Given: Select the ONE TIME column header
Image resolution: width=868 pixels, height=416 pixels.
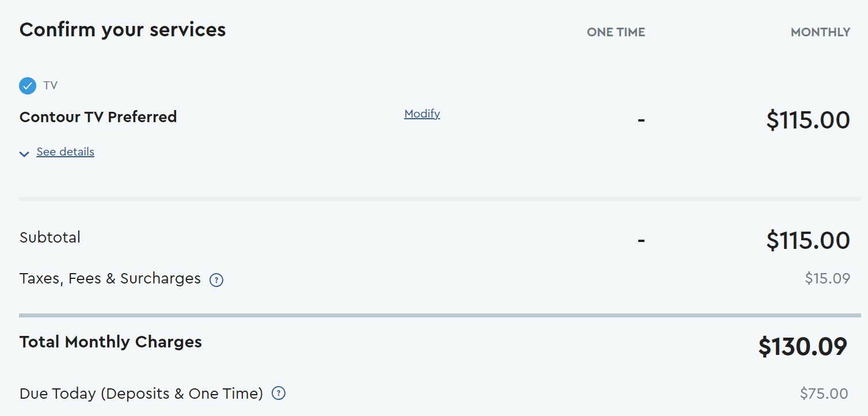Looking at the screenshot, I should (616, 33).
